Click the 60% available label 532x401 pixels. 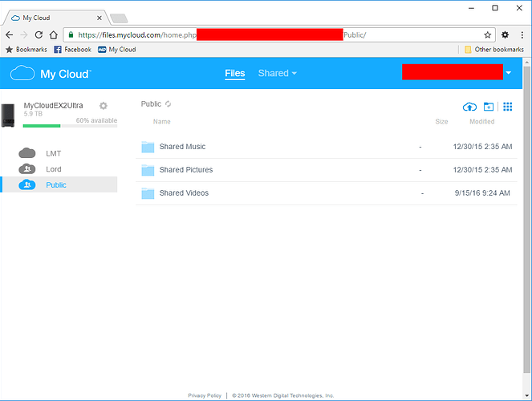[x=96, y=120]
